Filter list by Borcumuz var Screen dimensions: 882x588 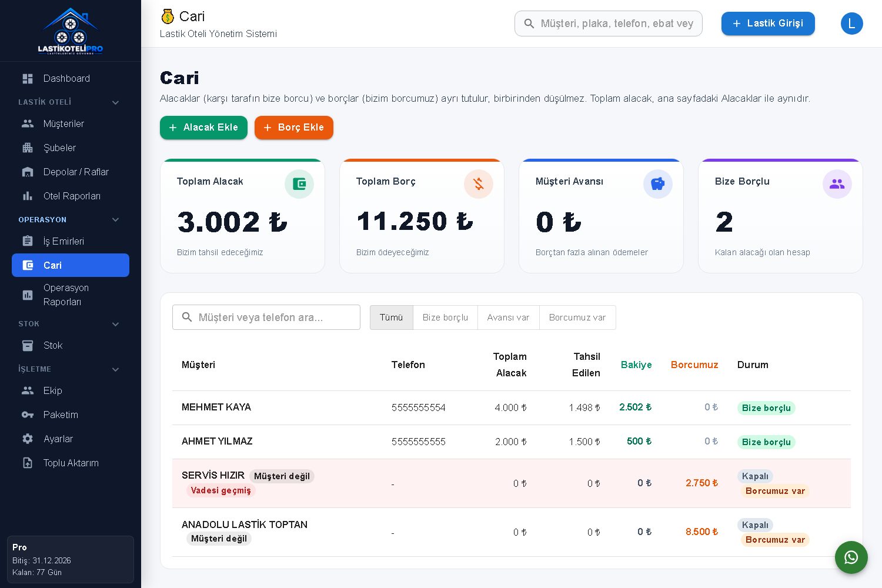[577, 318]
